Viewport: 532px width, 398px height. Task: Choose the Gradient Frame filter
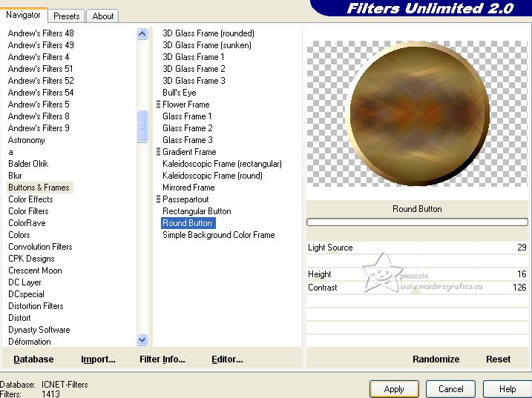click(189, 152)
